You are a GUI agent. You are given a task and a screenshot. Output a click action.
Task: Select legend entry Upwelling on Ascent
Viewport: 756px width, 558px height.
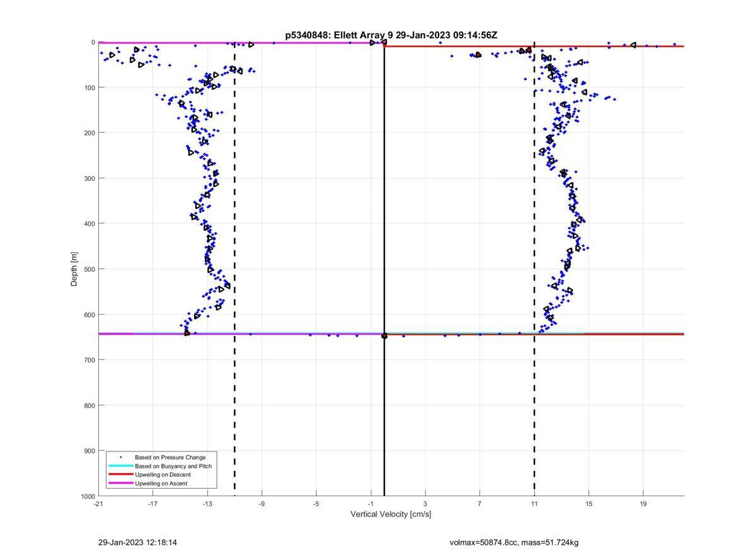[161, 483]
